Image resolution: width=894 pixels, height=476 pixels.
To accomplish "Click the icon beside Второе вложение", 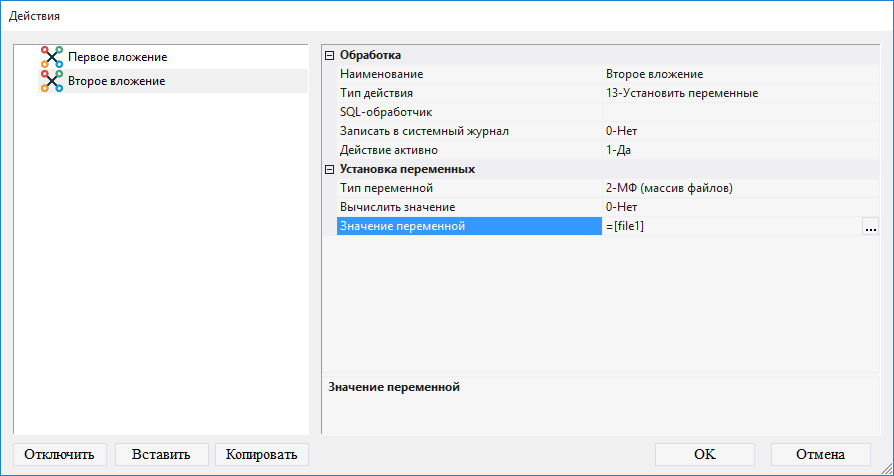I will pos(52,81).
